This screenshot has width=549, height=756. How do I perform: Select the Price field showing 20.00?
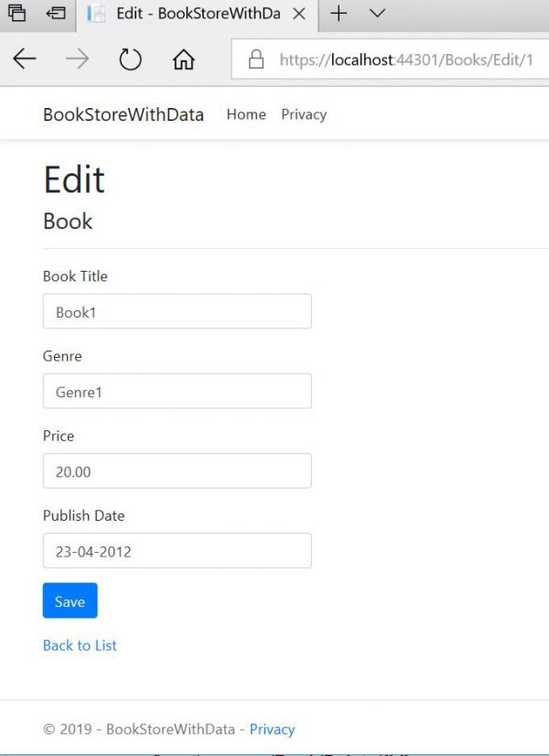(177, 470)
